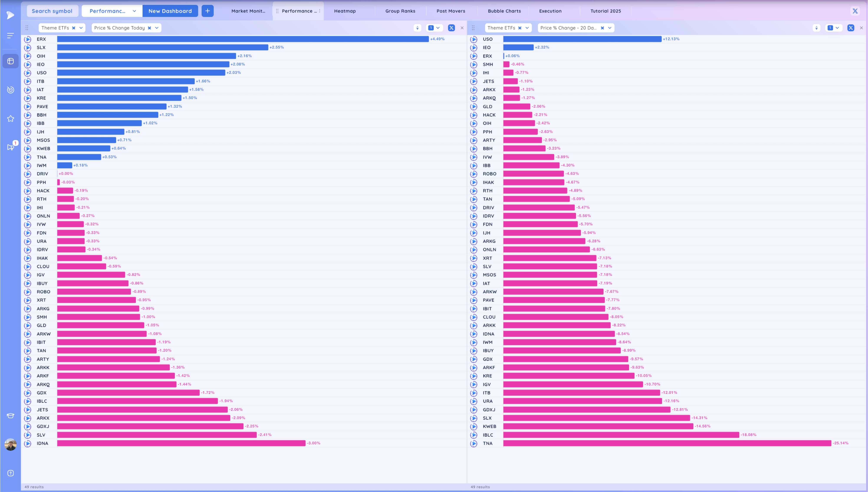
Task: Switch to Market Monitor tab
Action: [x=248, y=11]
